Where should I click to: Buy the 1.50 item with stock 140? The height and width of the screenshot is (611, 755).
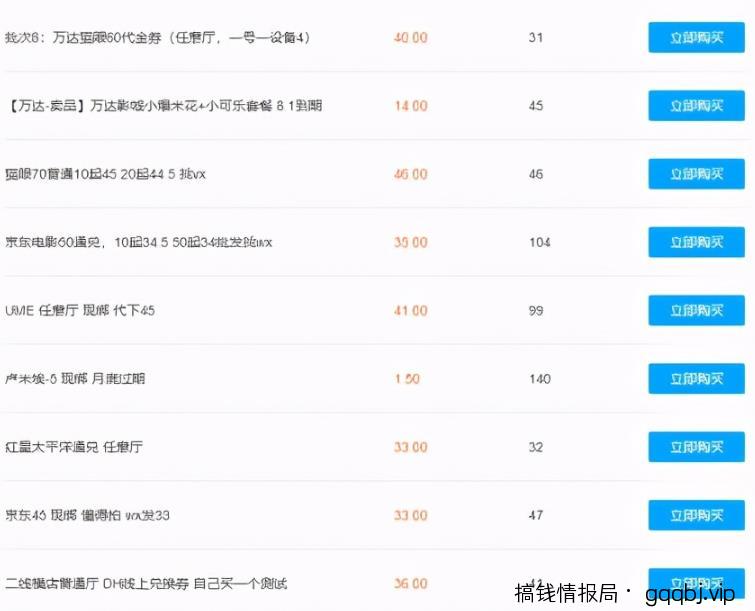696,378
